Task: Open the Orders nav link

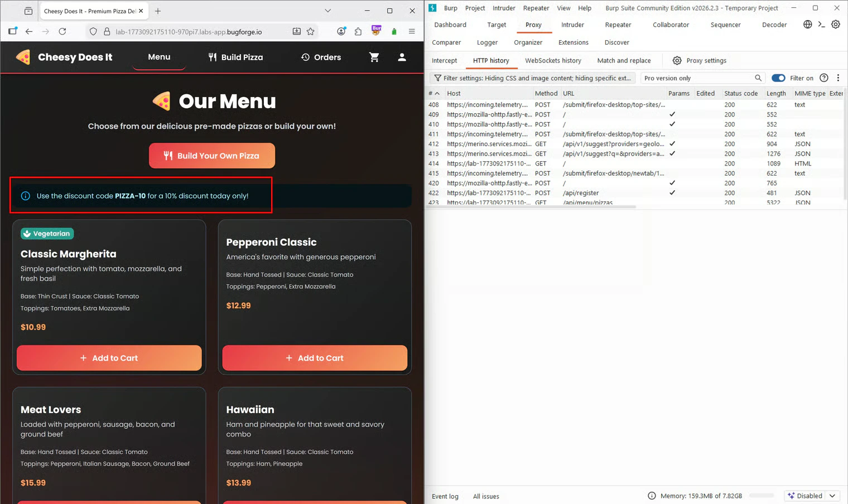Action: [321, 57]
